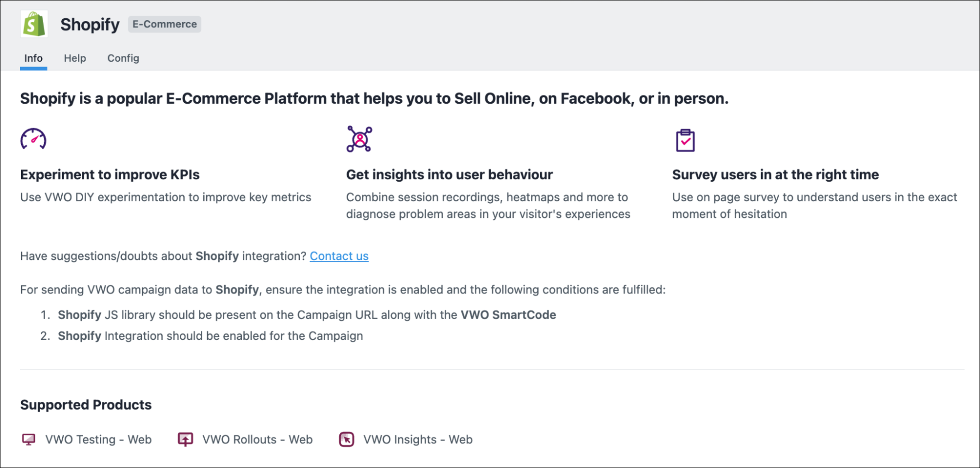Screen dimensions: 980x468
Task: Open the Help tab
Action: pyautogui.click(x=75, y=58)
